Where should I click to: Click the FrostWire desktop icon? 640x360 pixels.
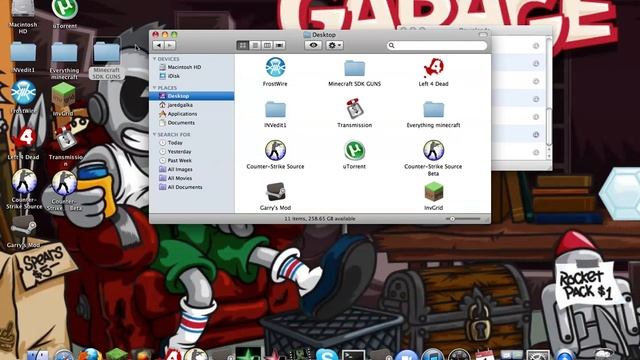(23, 93)
